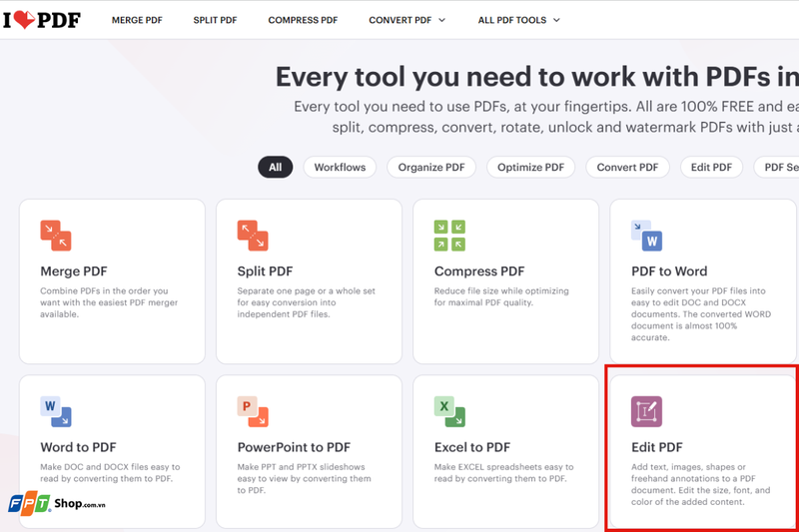Image resolution: width=799 pixels, height=532 pixels.
Task: Click the PowerPoint to PDF icon
Action: (x=253, y=411)
